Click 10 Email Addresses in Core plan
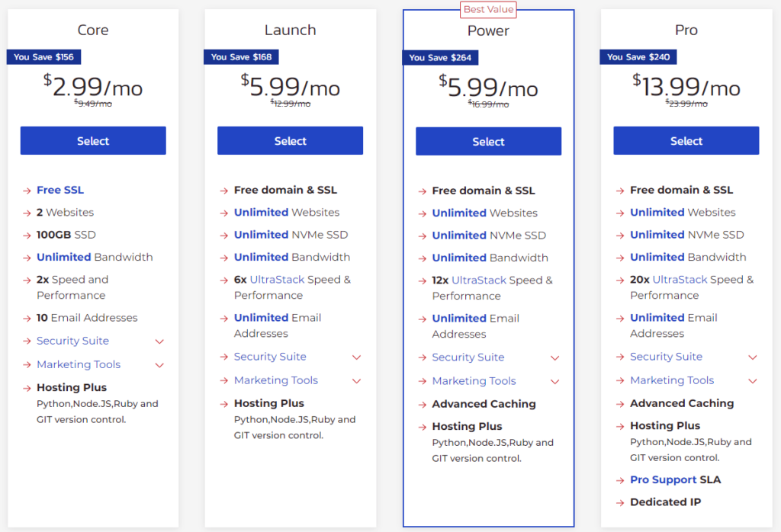The image size is (781, 532). [87, 318]
